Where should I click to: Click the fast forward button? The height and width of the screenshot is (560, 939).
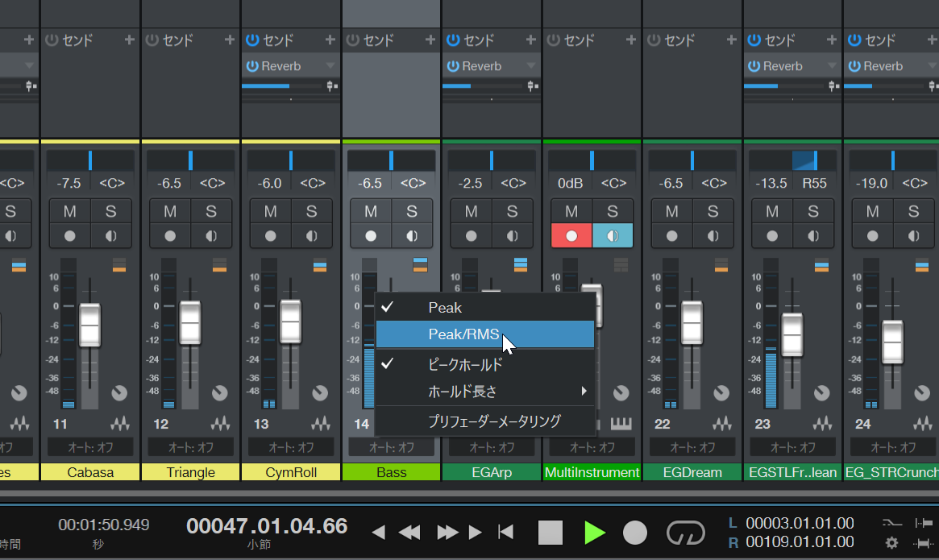click(447, 533)
